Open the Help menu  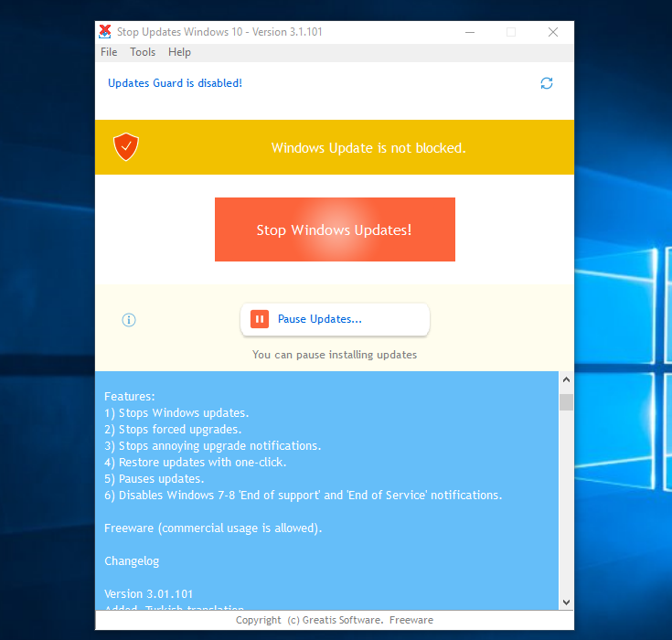click(x=179, y=52)
